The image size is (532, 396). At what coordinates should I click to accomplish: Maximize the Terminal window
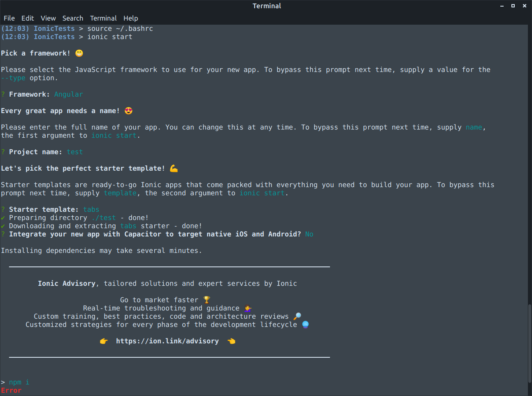click(513, 6)
